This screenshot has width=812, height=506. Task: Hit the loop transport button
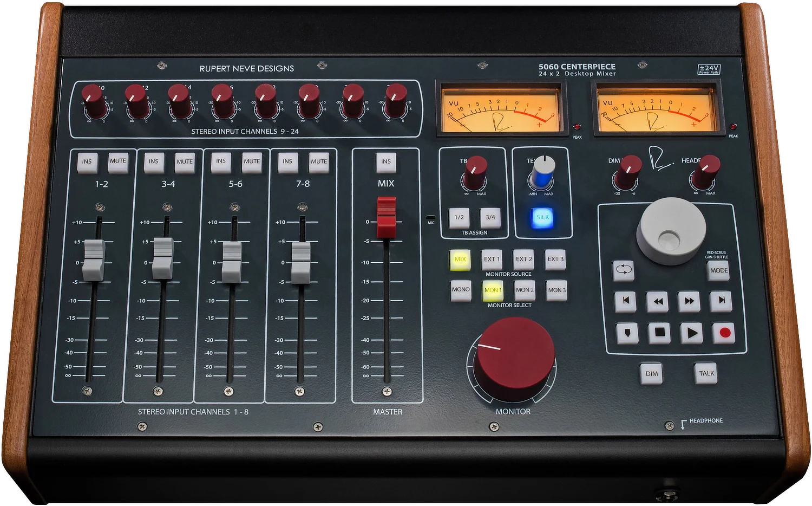coord(624,270)
